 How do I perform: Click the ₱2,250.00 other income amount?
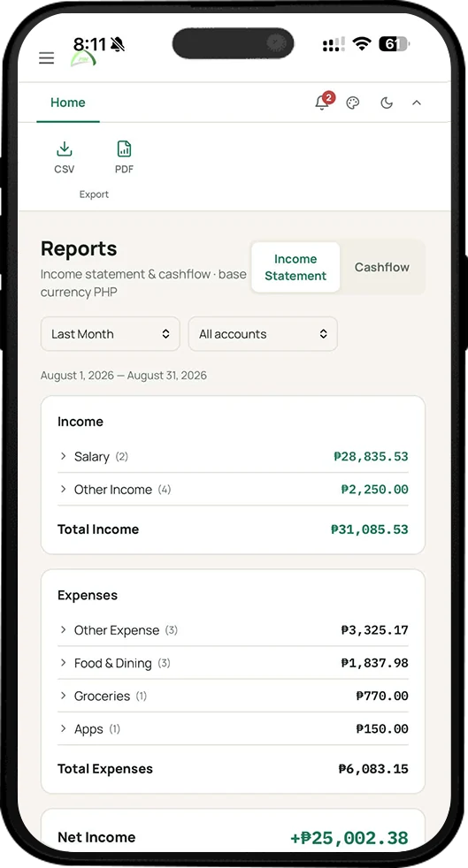375,490
